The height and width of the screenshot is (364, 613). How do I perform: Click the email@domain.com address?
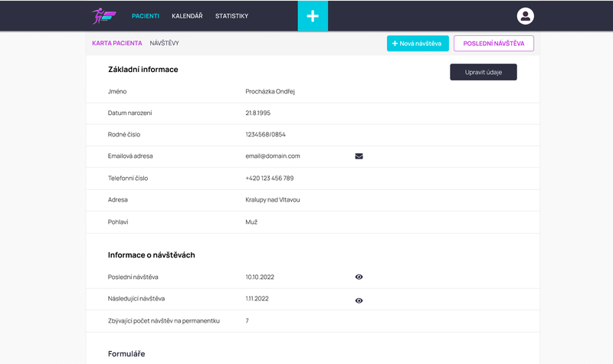tap(272, 156)
